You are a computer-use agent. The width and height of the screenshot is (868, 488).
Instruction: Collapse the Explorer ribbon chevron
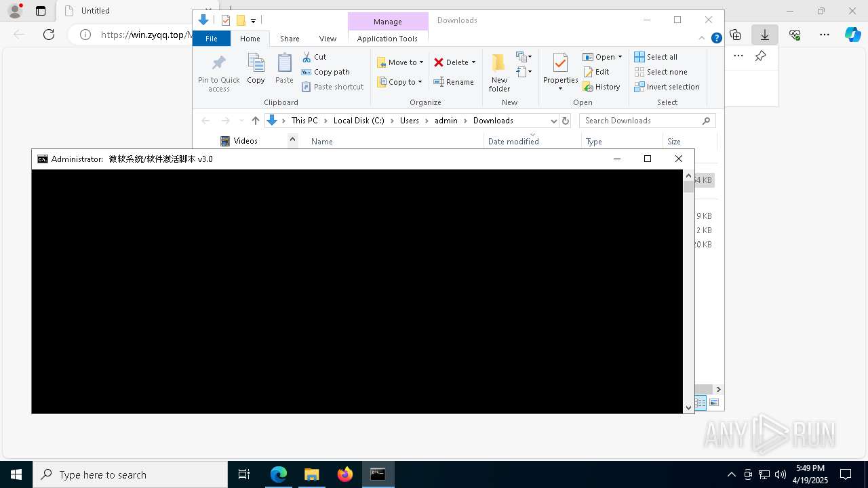702,38
